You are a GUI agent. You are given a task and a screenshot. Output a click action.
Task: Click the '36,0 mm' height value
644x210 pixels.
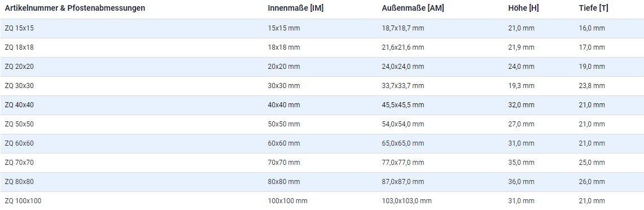tap(521, 182)
